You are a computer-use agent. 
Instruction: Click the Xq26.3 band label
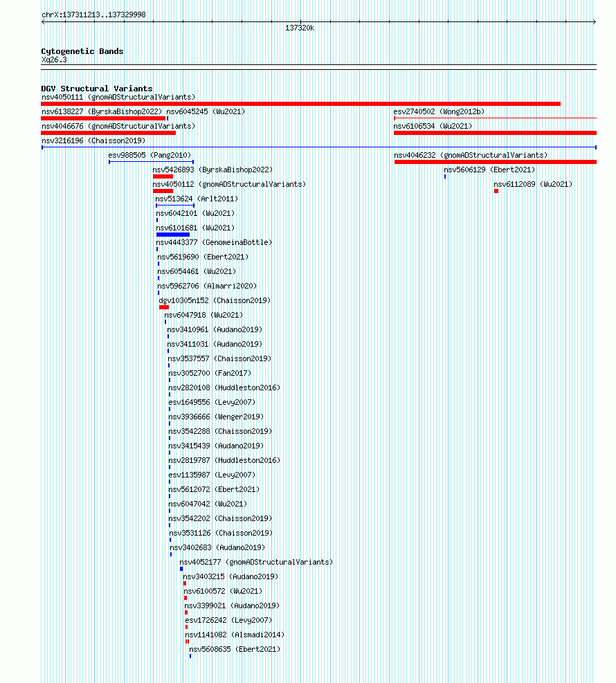55,60
